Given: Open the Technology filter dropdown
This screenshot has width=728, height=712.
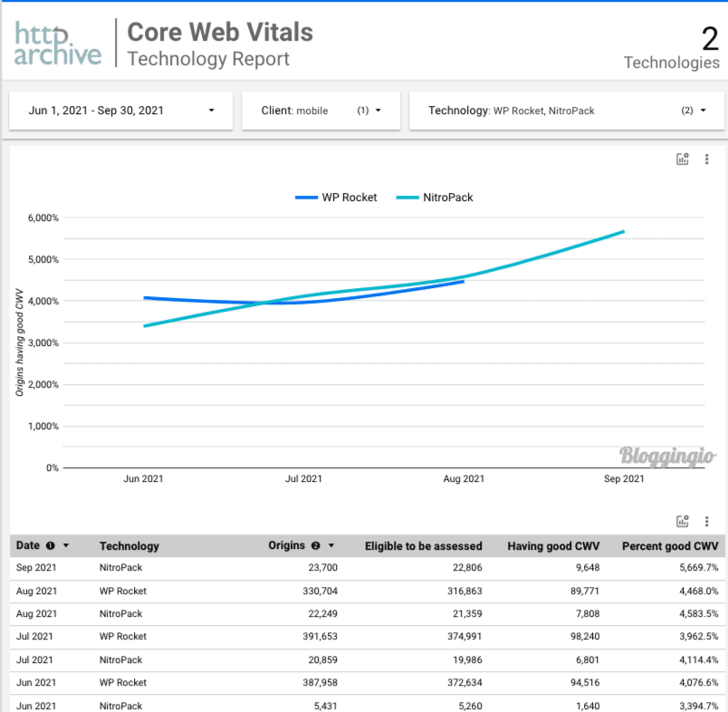Looking at the screenshot, I should (567, 111).
